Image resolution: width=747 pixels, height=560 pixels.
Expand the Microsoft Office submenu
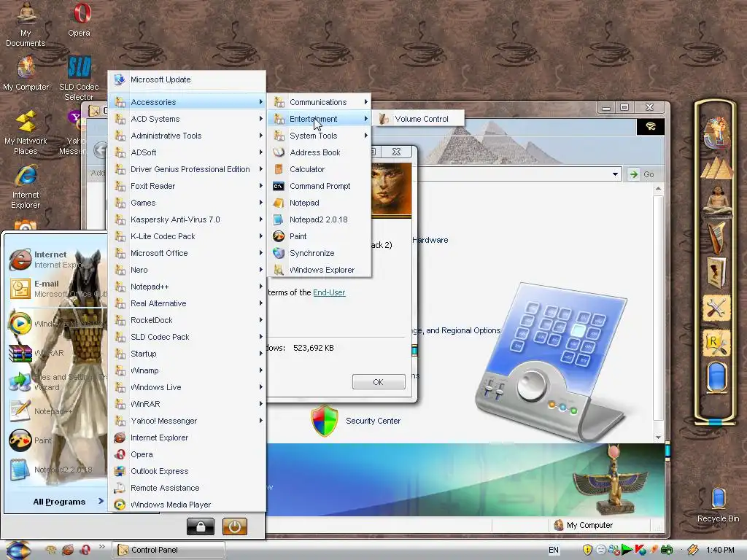(x=187, y=253)
